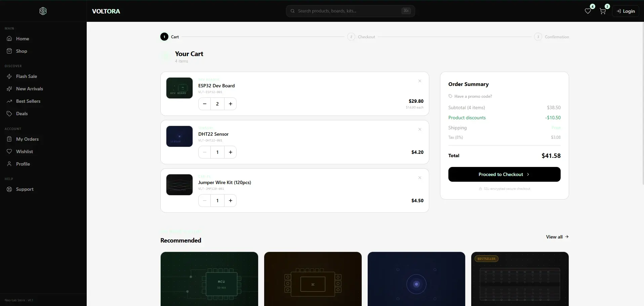Click the ESP32 Dev Board thumbnail
The image size is (644, 306).
tap(179, 88)
